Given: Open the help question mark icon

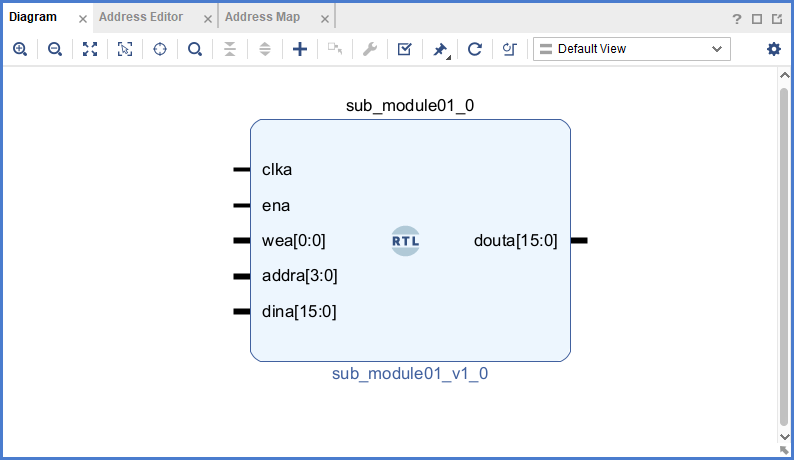Looking at the screenshot, I should 737,19.
